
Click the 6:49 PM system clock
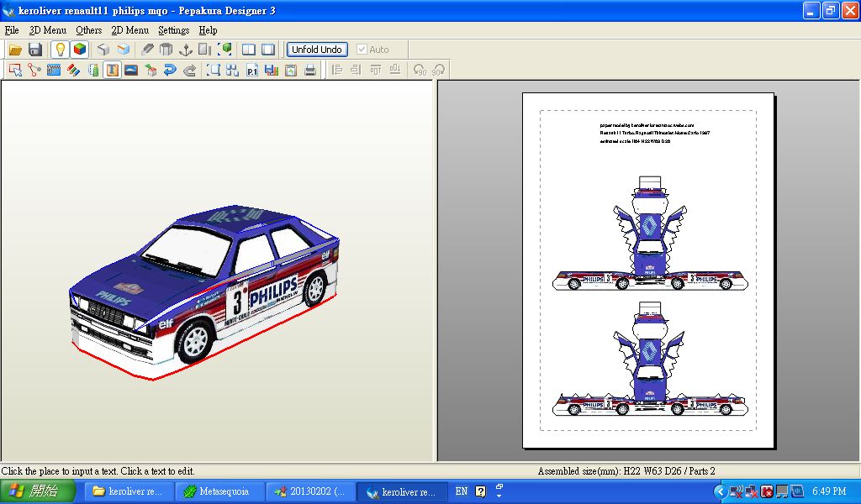coord(829,491)
